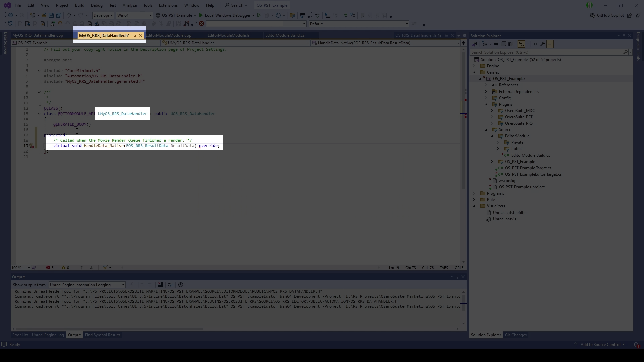The image size is (644, 362).
Task: Open the Win64 platform dropdown
Action: [134, 15]
